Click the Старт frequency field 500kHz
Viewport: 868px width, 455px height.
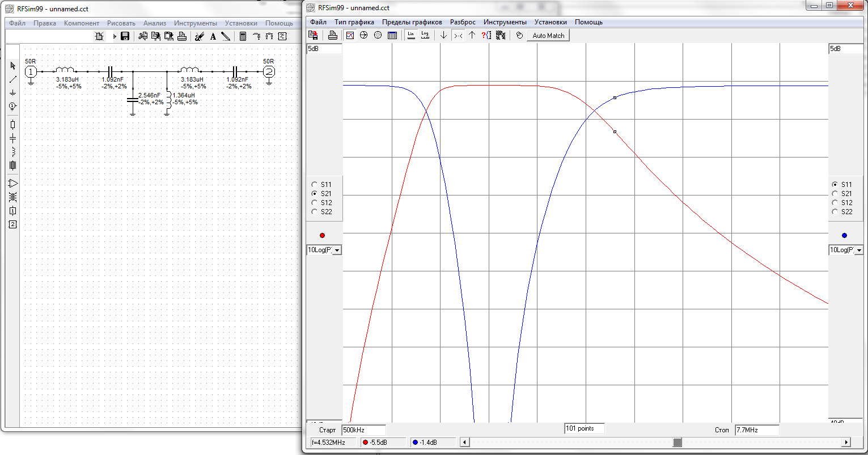(x=363, y=430)
